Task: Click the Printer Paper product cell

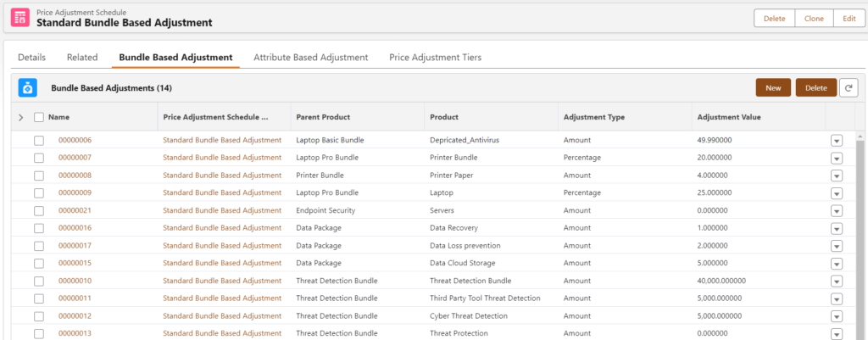Action: point(451,176)
